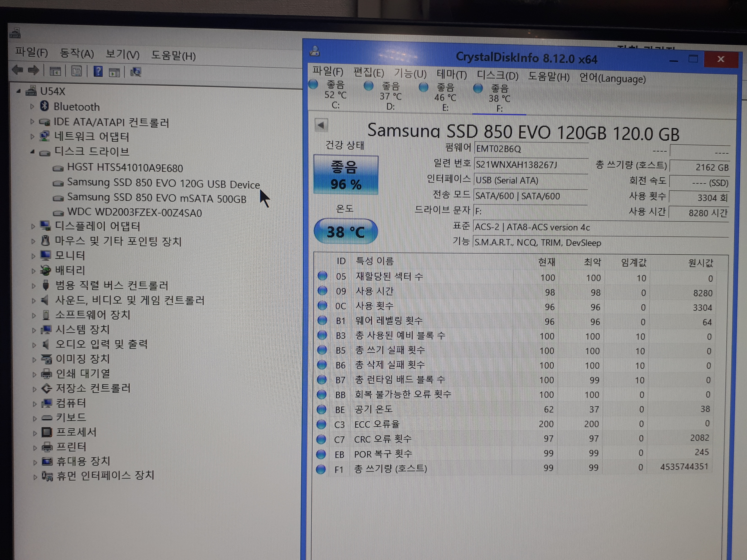747x560 pixels.
Task: Click the blue status dot of row F1
Action: tap(321, 469)
